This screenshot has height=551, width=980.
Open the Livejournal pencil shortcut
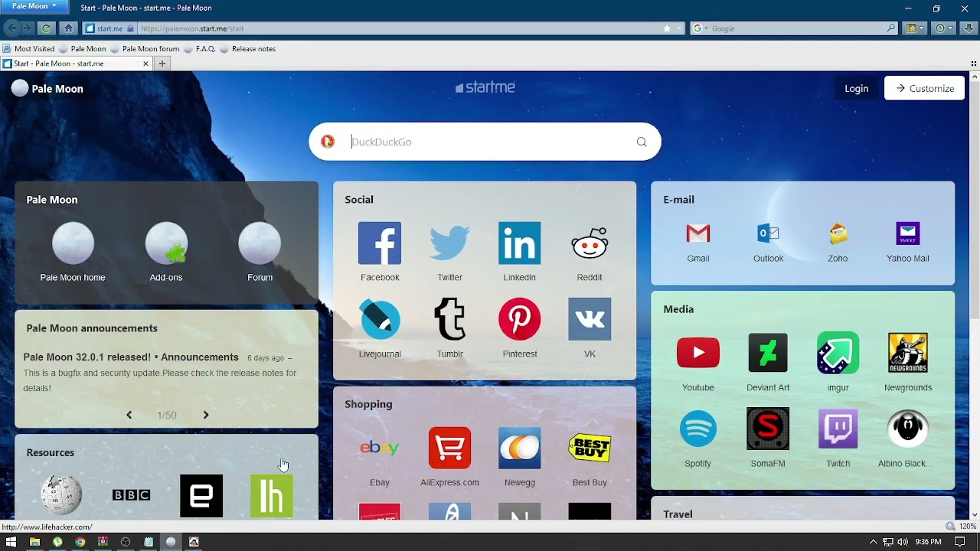[x=380, y=319]
